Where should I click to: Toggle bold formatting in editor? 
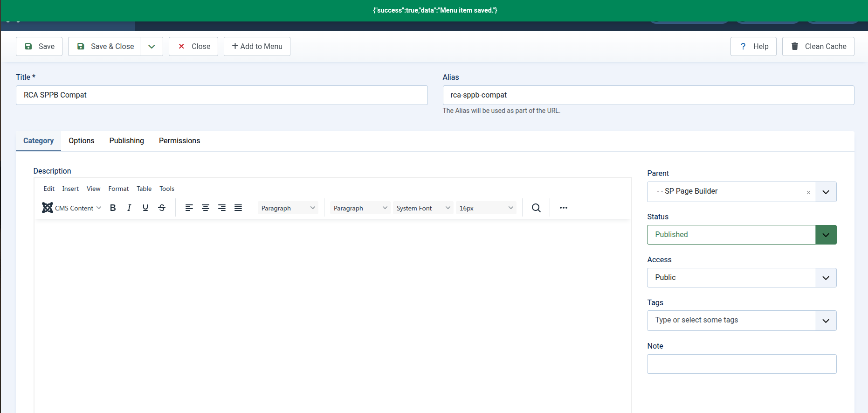click(x=113, y=208)
